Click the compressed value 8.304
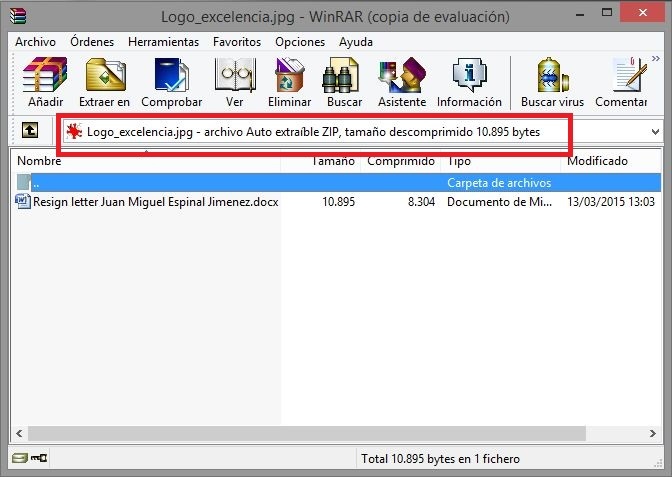The width and height of the screenshot is (672, 477). point(421,201)
